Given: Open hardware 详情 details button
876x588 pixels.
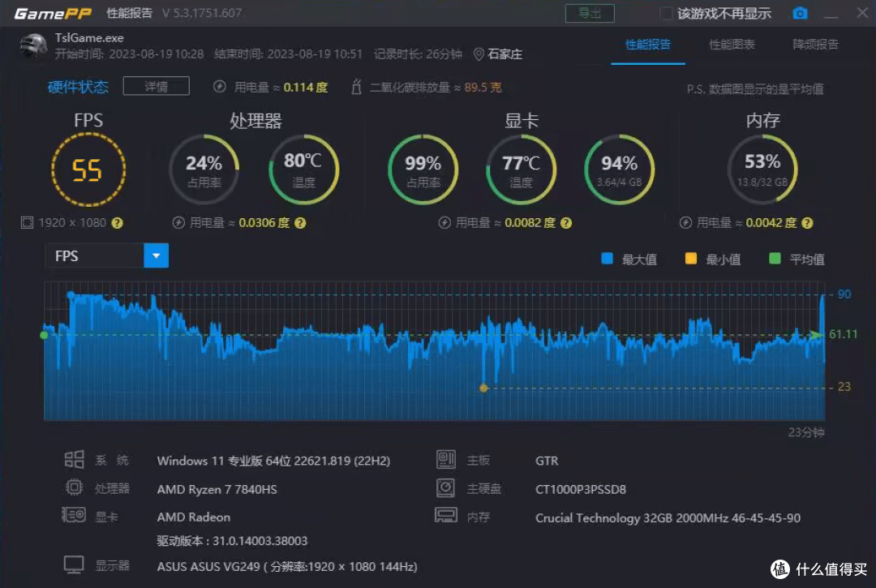Looking at the screenshot, I should coord(156,87).
